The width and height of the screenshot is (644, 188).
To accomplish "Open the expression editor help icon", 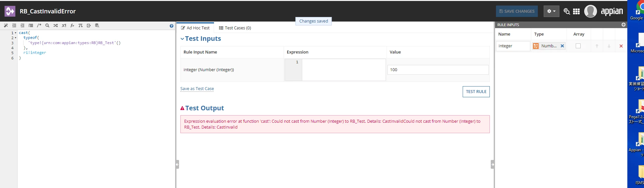I will click(172, 26).
